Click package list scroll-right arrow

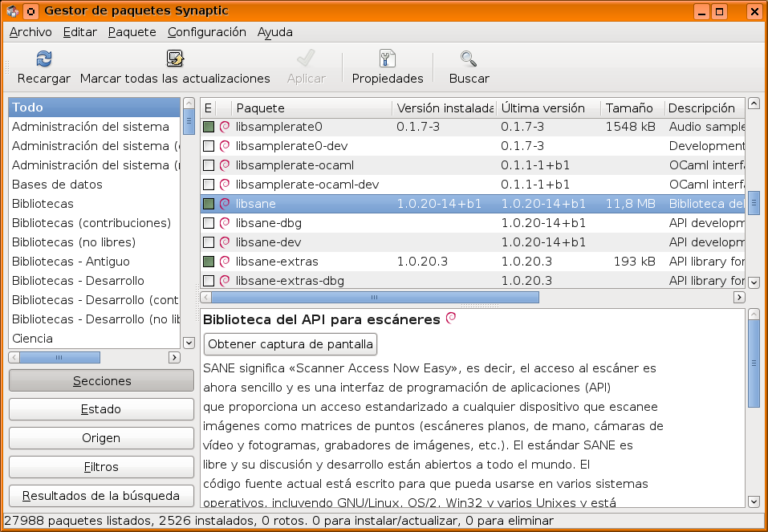point(739,298)
